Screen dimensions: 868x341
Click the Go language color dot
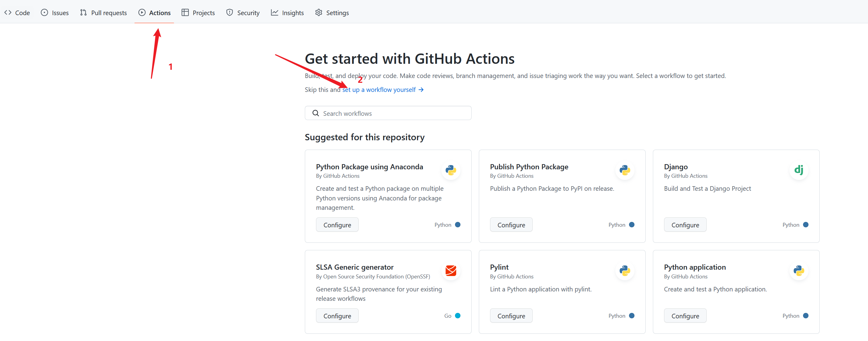458,316
